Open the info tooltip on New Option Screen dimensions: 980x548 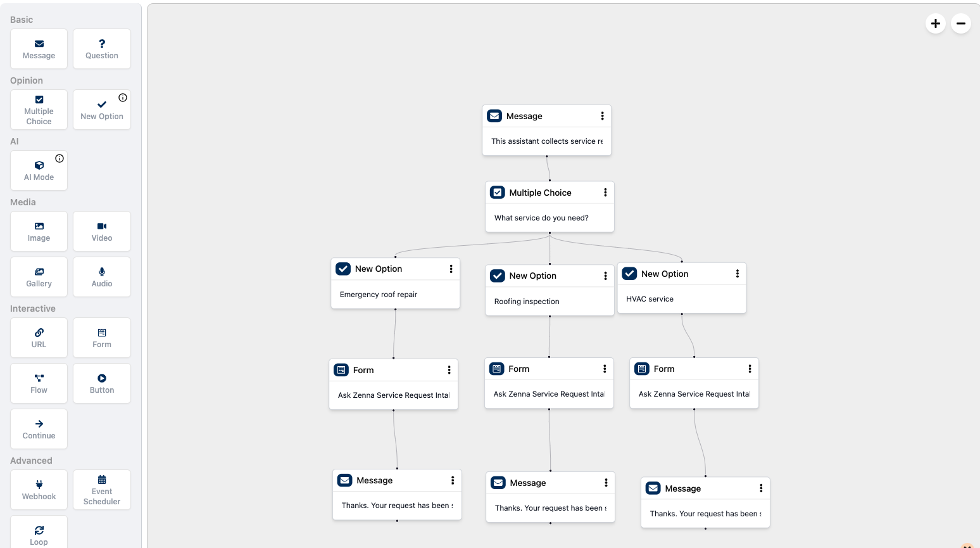(x=122, y=98)
